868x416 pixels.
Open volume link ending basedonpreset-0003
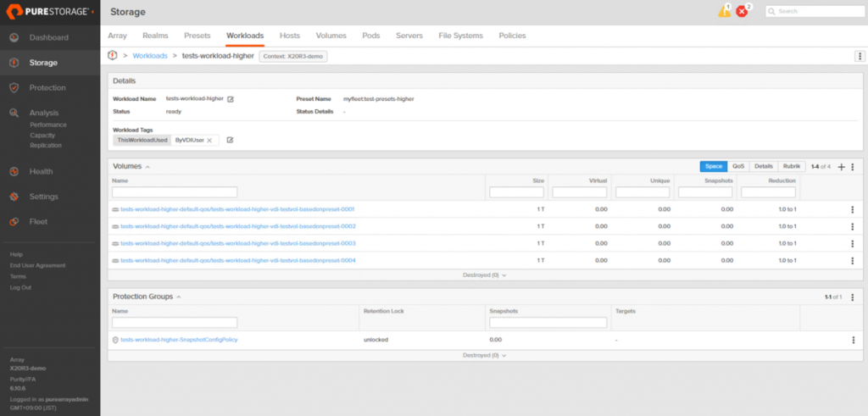(238, 243)
